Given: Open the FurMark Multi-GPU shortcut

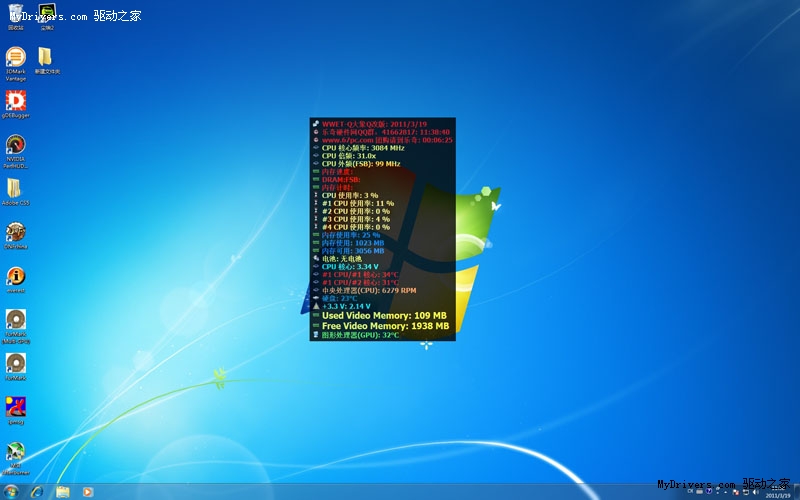Looking at the screenshot, I should 16,327.
